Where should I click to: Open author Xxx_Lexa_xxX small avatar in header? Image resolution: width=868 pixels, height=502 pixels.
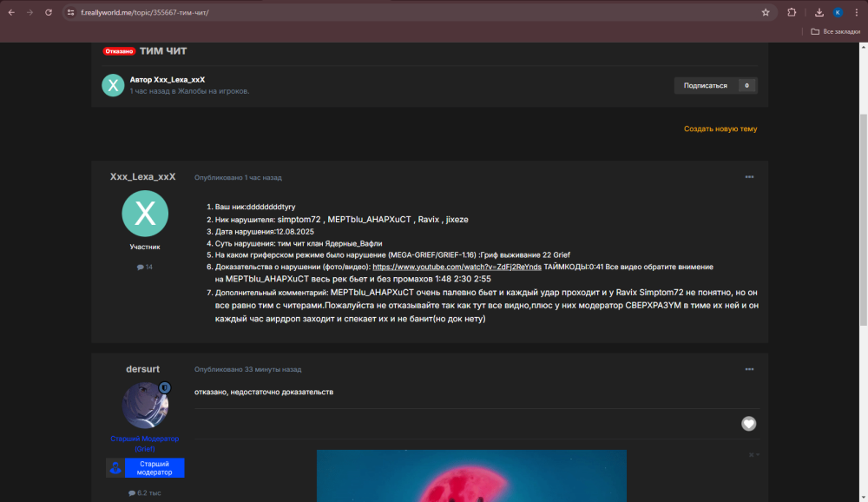pyautogui.click(x=113, y=85)
